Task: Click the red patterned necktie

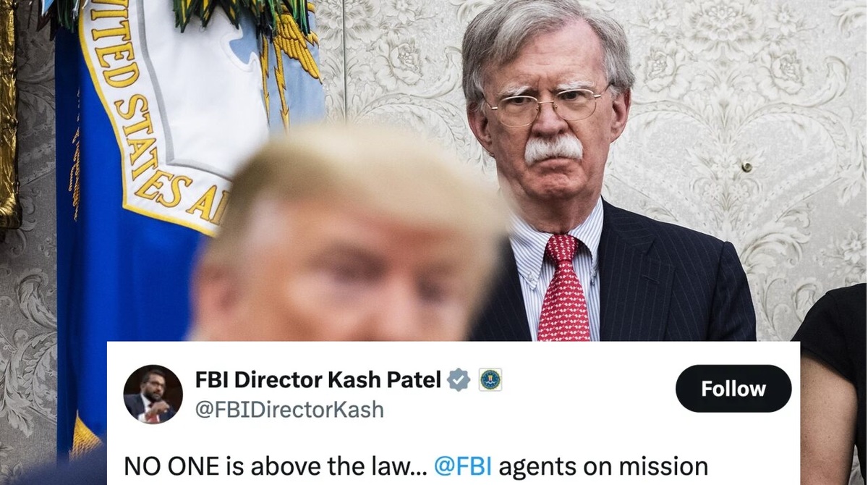Action: point(565,288)
